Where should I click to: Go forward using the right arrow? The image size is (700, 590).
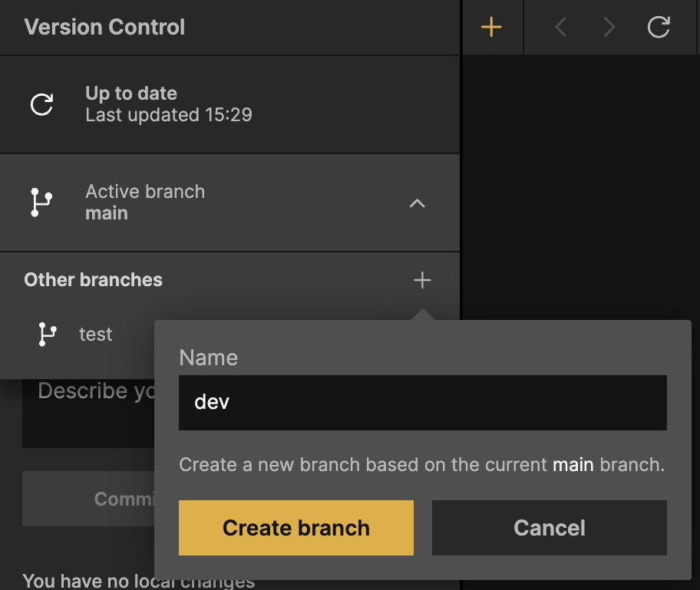click(609, 28)
